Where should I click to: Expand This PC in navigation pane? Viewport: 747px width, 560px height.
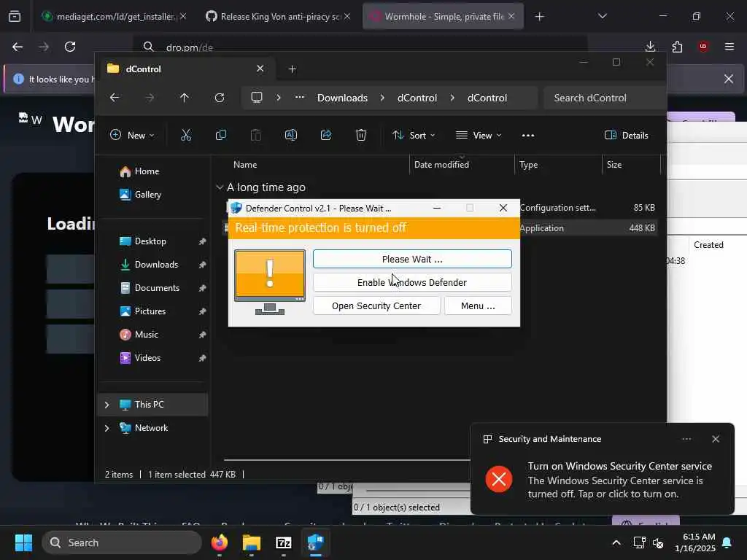point(107,405)
